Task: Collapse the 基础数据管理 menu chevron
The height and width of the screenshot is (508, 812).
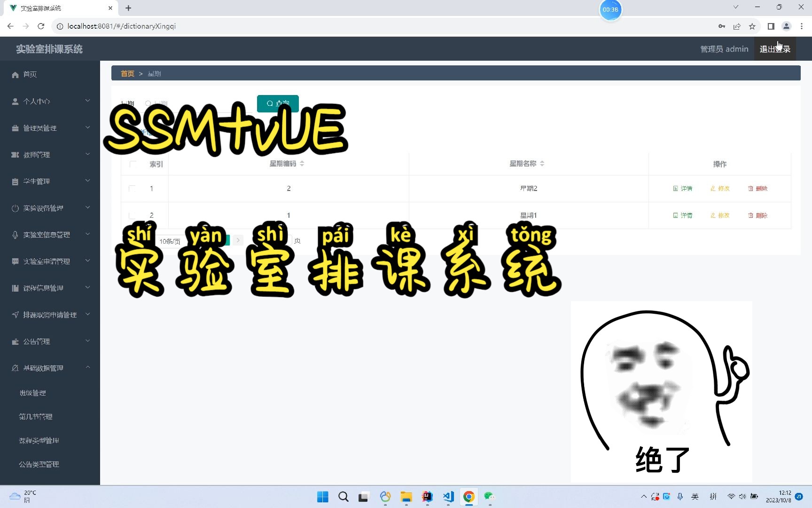Action: click(87, 367)
